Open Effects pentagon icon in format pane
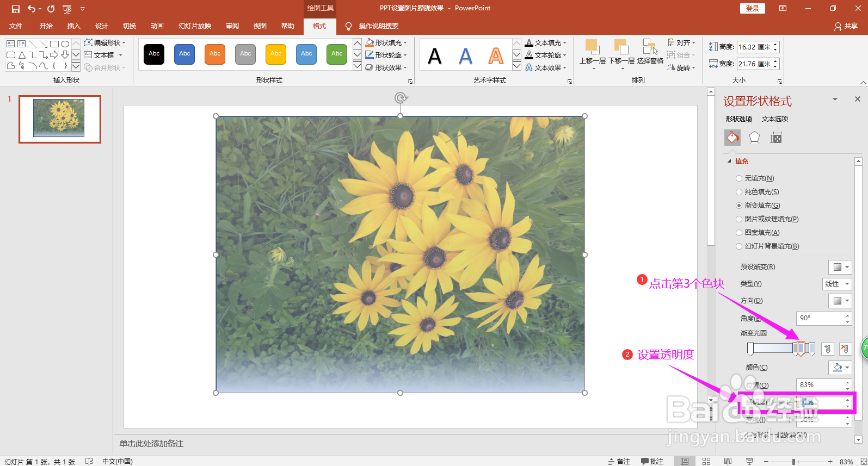Screen dimensions: 868x466 pos(754,138)
